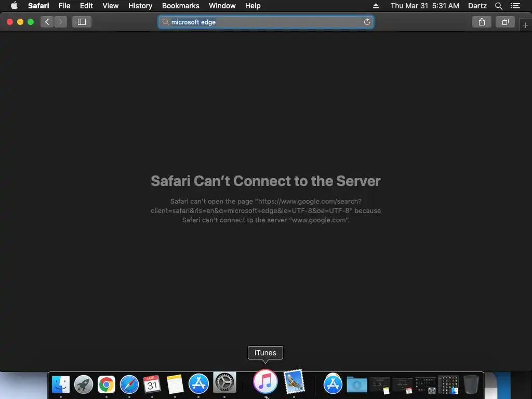The width and height of the screenshot is (532, 399).
Task: Open the Apple menu
Action: pyautogui.click(x=14, y=6)
